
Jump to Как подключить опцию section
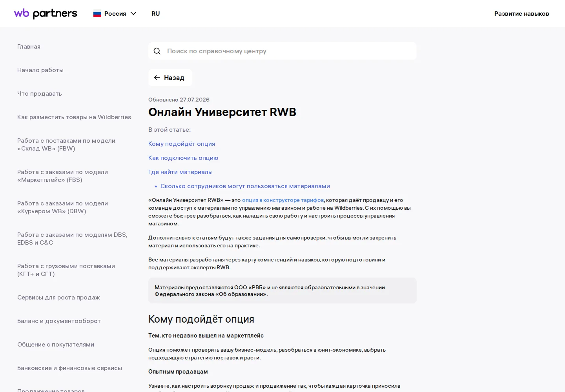pos(183,158)
